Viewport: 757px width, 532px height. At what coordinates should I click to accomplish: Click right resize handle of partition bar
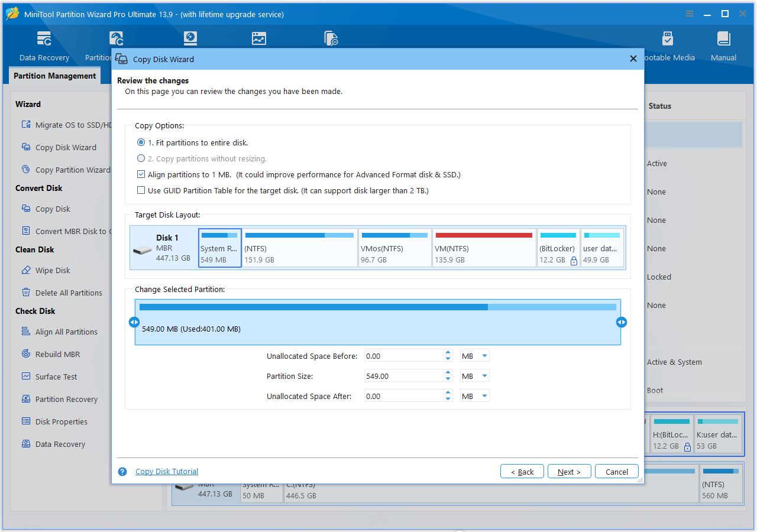(x=622, y=322)
